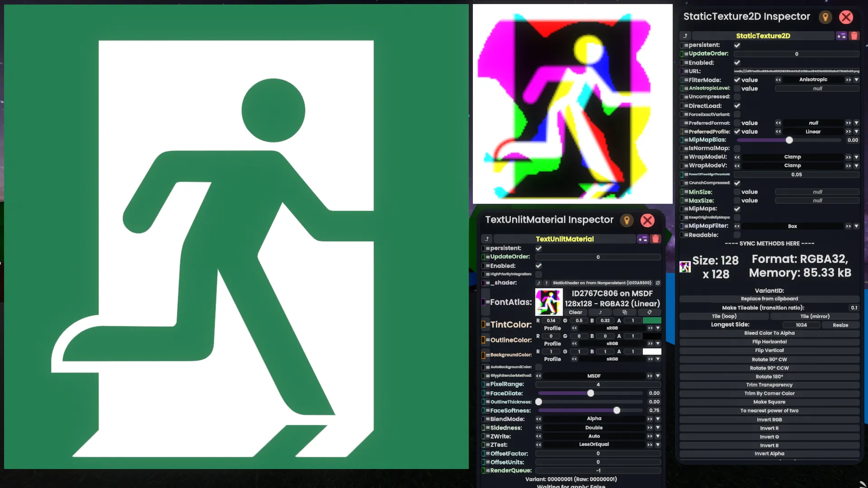Click the Tile (loop) button
Viewport: 868px width, 488px height.
click(x=724, y=317)
